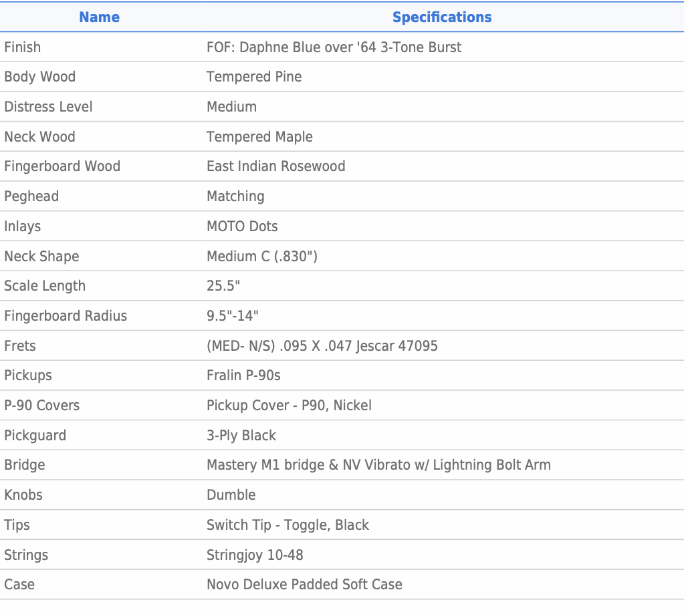Select the Medium C neck shape value
The height and width of the screenshot is (616, 686).
(261, 257)
